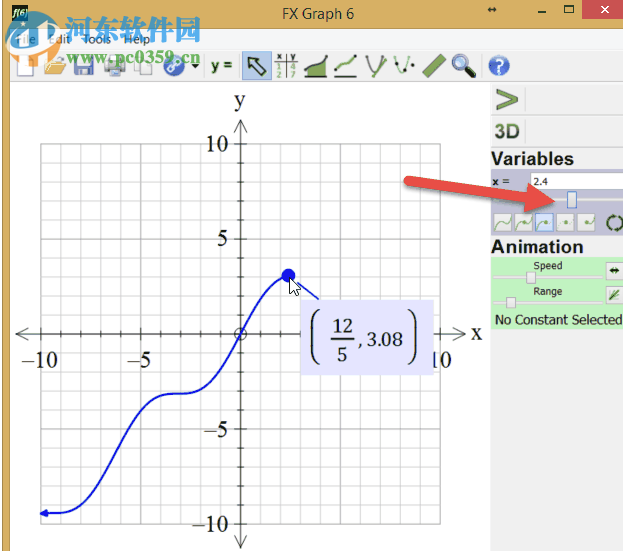The width and height of the screenshot is (623, 551).
Task: Open the Help menu
Action: (x=137, y=39)
